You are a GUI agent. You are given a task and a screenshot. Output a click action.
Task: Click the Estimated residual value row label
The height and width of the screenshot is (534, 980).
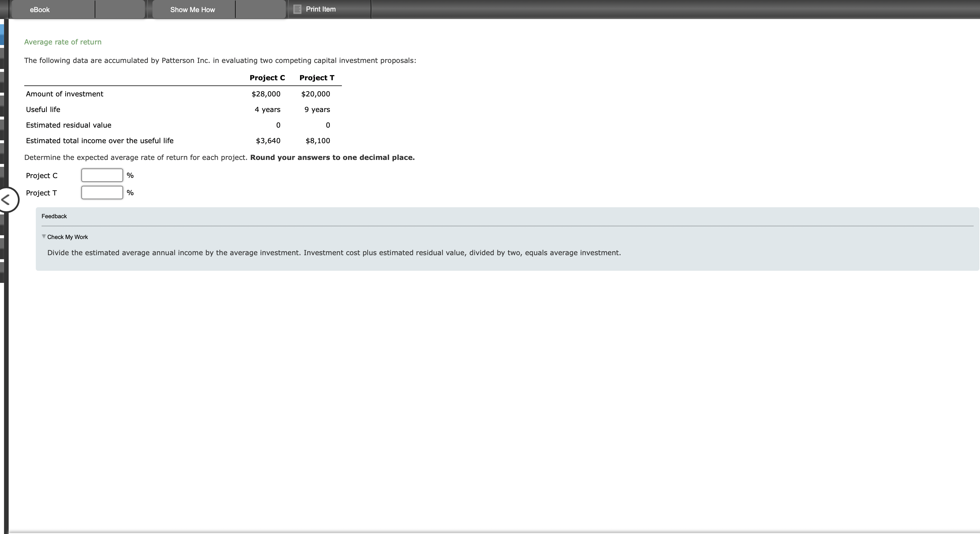click(x=68, y=125)
